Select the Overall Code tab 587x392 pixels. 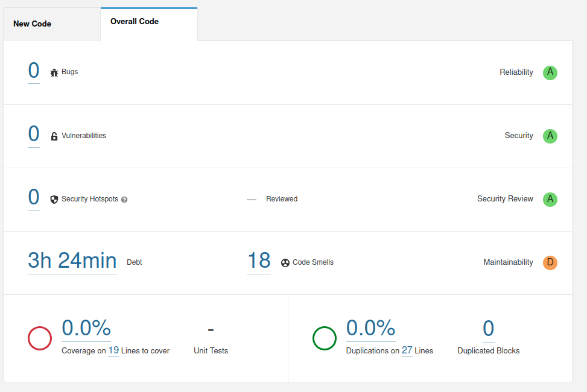135,22
